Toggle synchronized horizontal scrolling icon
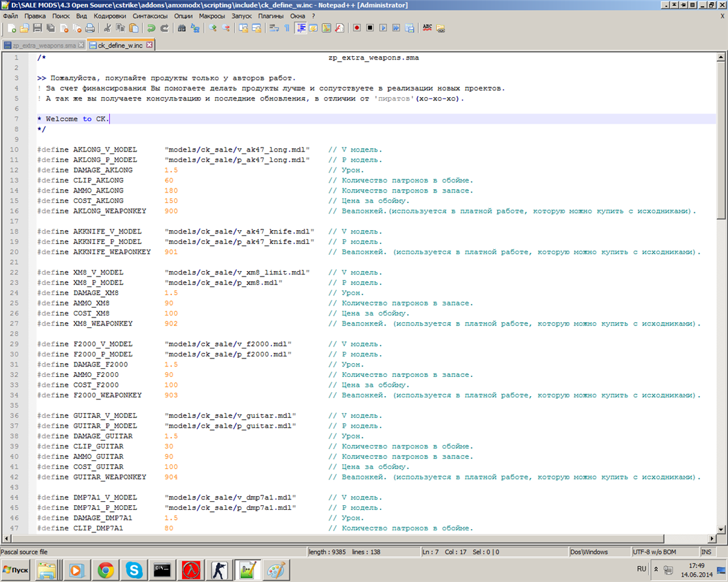This screenshot has width=728, height=582. coord(256,28)
